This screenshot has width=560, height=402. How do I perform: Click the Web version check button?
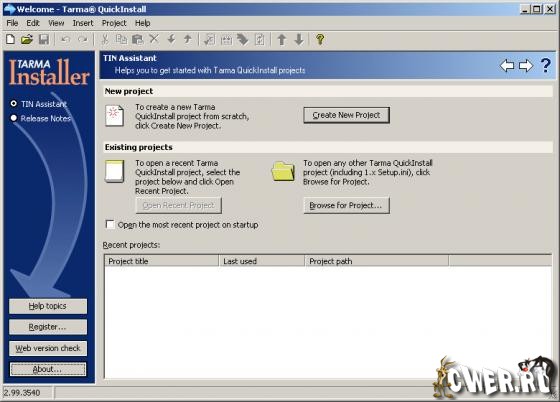48,348
